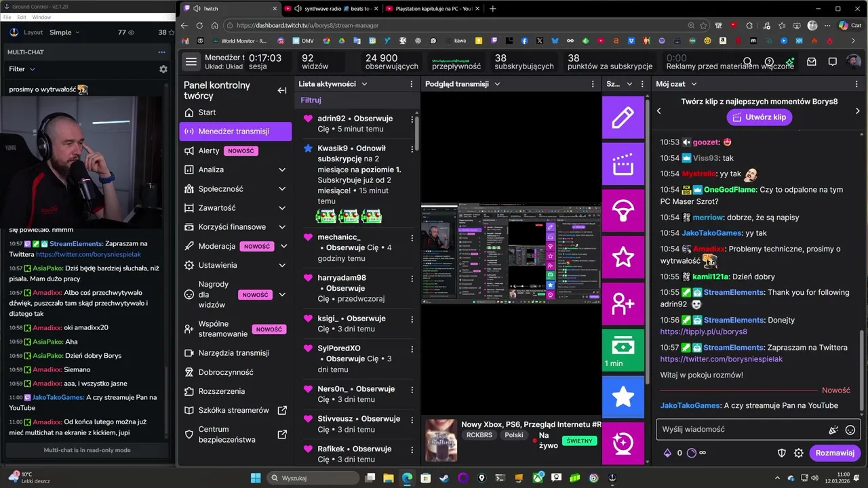Expand the Zawartość sidebar section
The image size is (868, 488).
point(282,207)
